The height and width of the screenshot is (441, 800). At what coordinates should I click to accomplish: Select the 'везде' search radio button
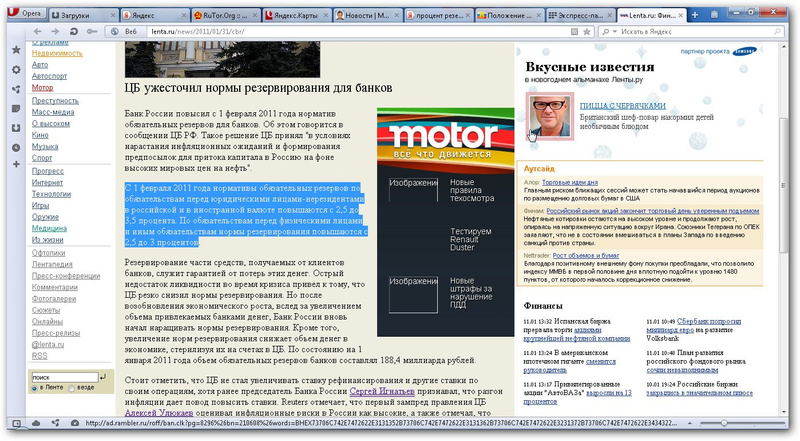71,387
